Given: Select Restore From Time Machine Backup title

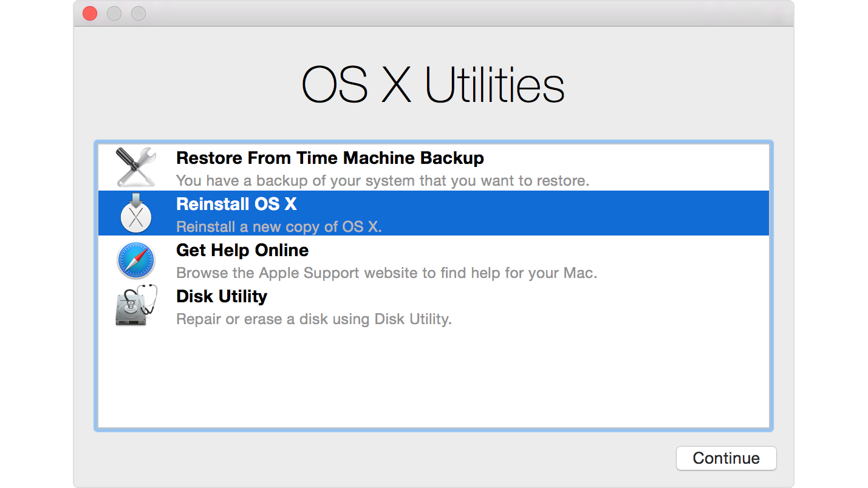Looking at the screenshot, I should [330, 158].
